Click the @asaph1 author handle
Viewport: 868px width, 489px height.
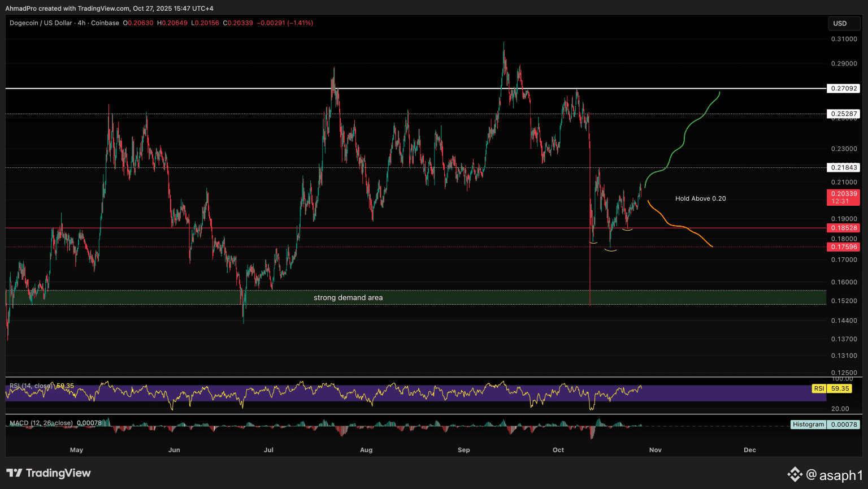(834, 475)
